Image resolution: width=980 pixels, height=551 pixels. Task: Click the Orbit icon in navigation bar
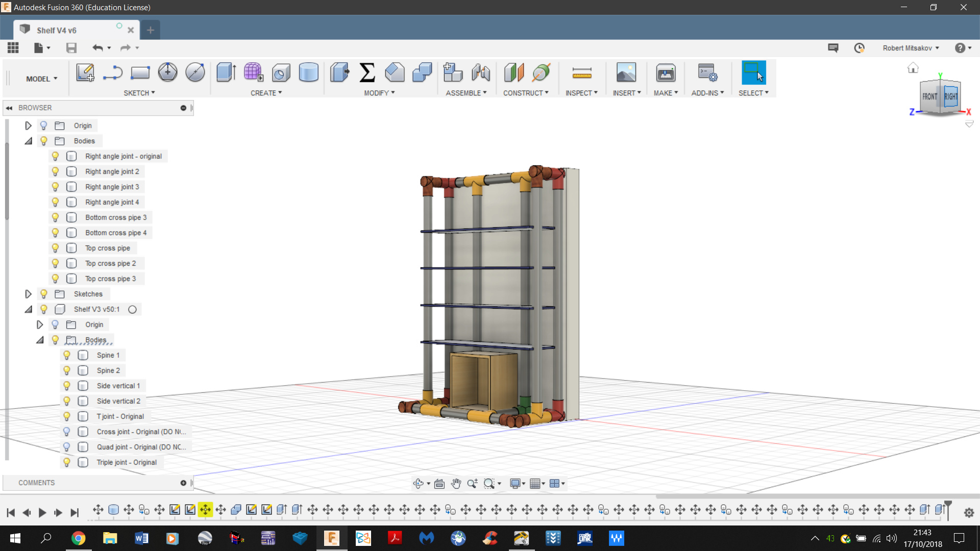click(419, 484)
